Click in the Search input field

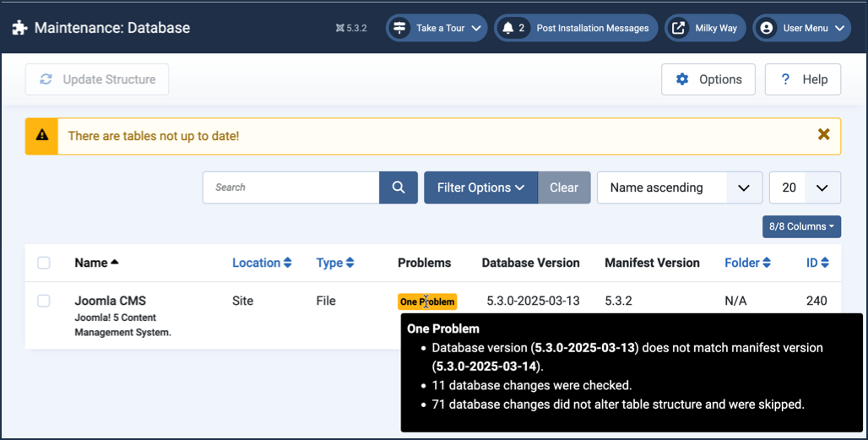point(291,187)
